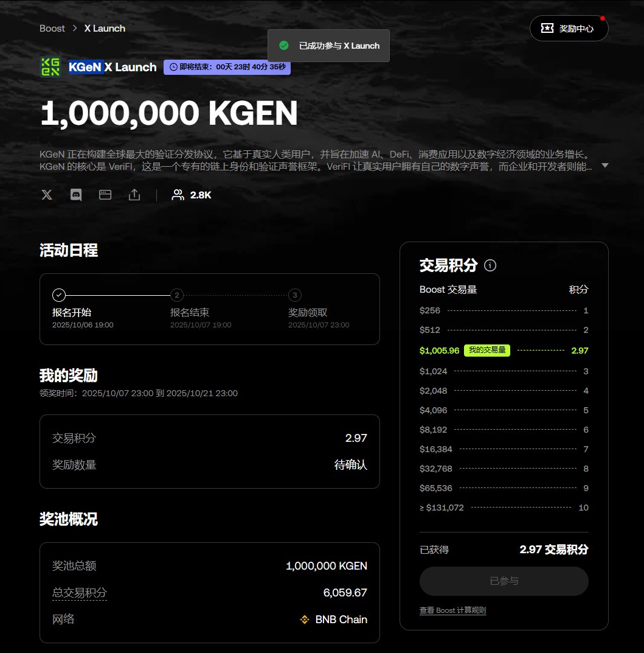Open 查看 Boost 计算规则 link
The image size is (644, 653).
click(452, 610)
